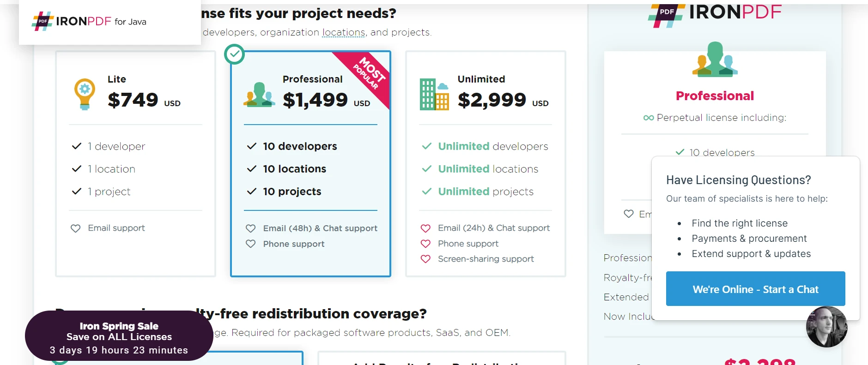Click the checkmark next to 10 locations
This screenshot has width=868, height=365.
click(x=252, y=169)
